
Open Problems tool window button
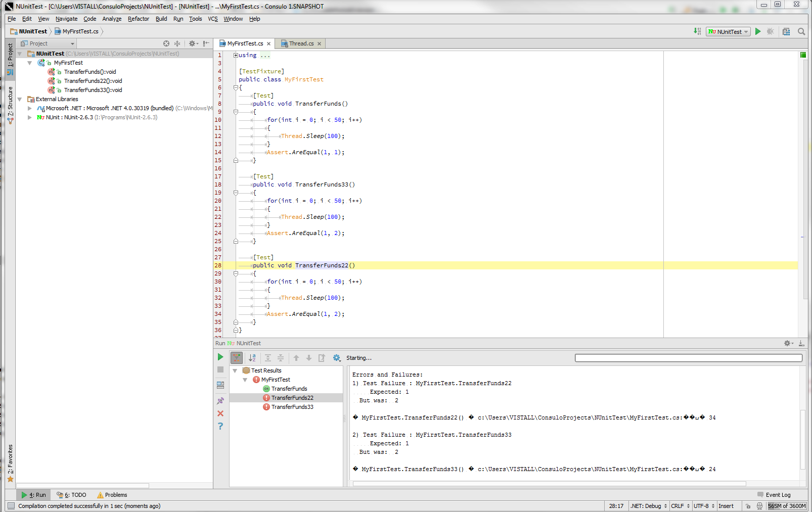(x=112, y=495)
